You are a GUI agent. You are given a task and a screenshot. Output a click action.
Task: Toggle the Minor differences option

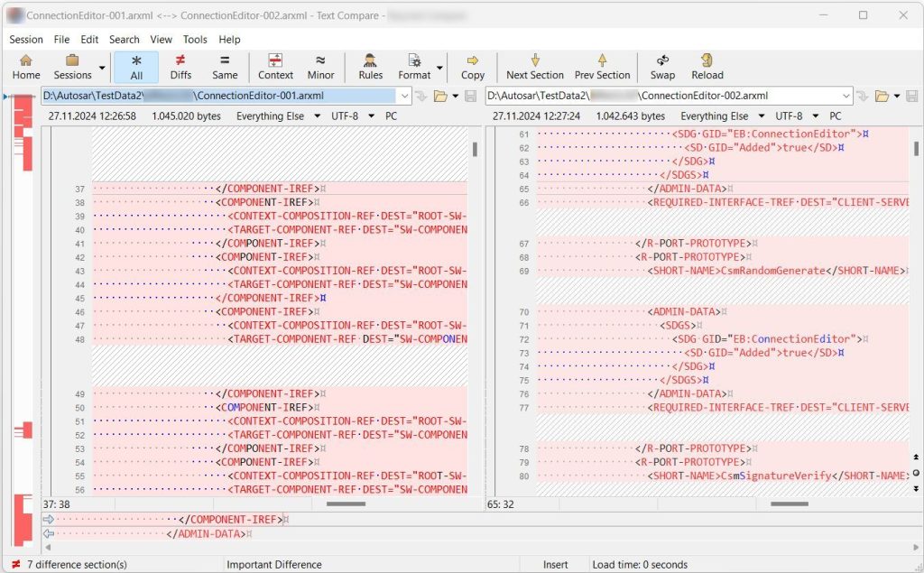pyautogui.click(x=320, y=67)
